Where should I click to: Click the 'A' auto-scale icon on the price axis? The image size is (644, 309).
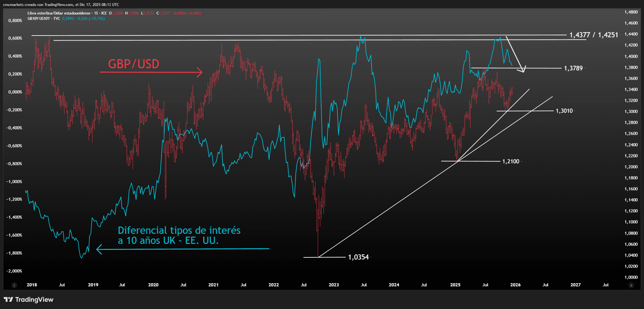click(631, 285)
